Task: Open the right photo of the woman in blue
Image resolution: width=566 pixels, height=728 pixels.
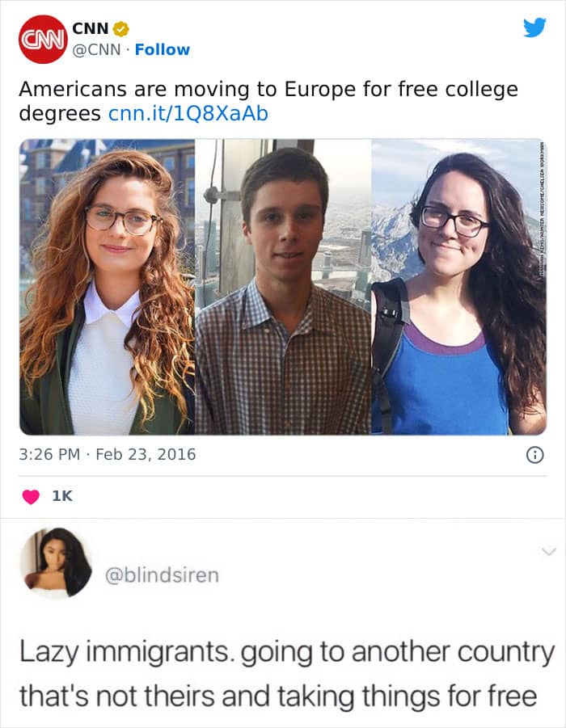Action: point(458,287)
